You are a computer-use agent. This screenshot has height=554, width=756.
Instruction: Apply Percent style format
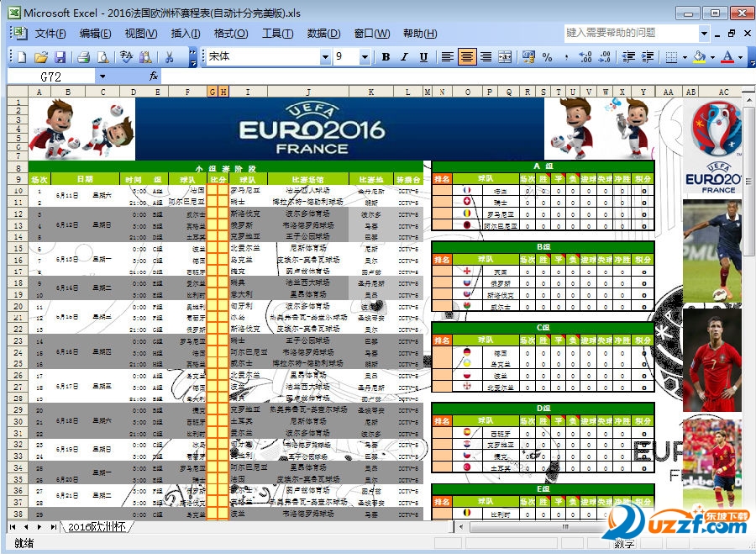point(547,57)
